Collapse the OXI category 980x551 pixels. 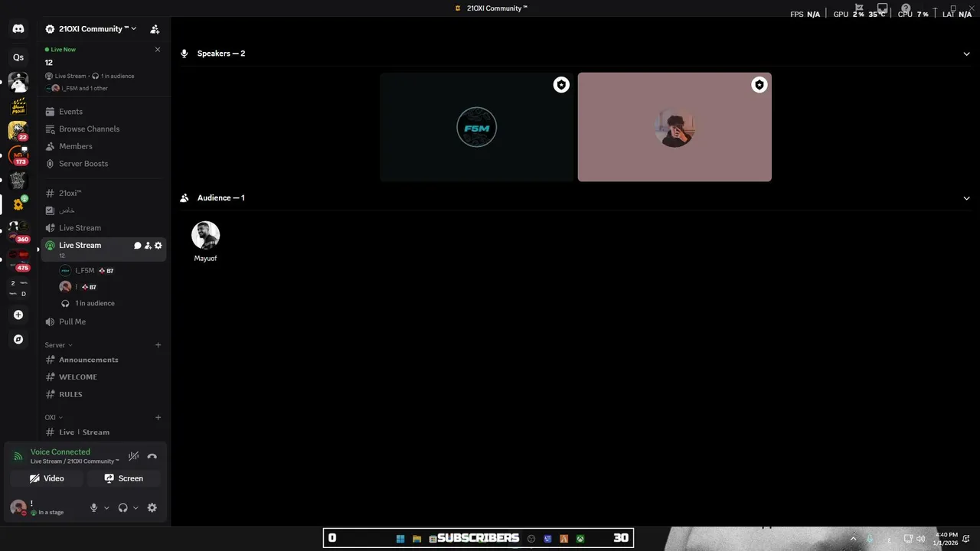pos(54,418)
